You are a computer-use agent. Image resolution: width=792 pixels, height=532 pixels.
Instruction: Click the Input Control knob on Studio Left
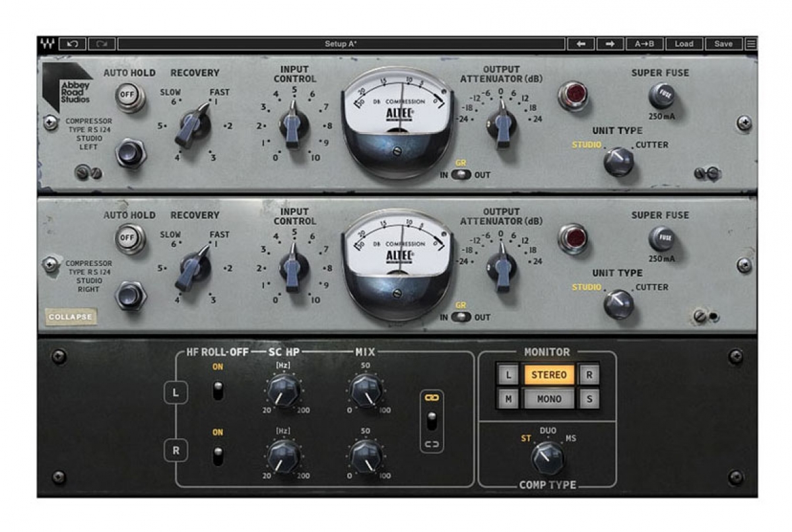pyautogui.click(x=293, y=124)
